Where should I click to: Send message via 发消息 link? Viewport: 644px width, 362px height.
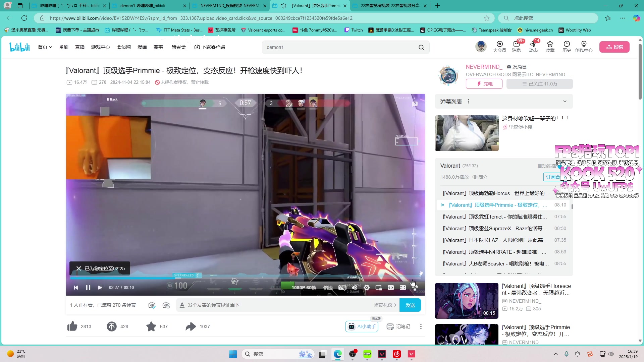tap(517, 67)
